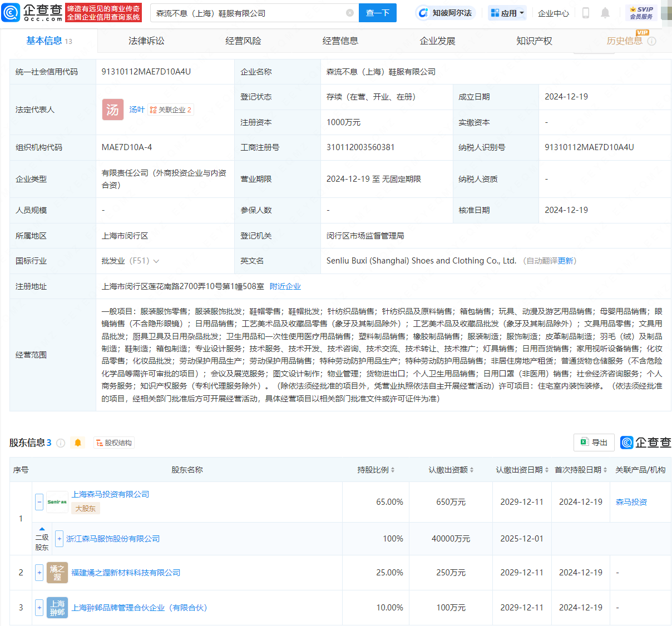Open legal representative 汤叶 link
672x626 pixels.
[x=137, y=110]
